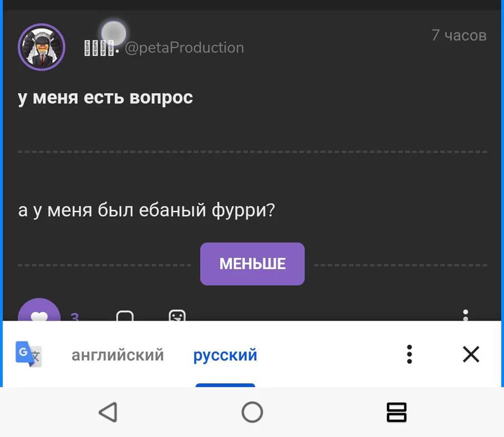
Task: Open the Android recent apps button
Action: click(396, 412)
